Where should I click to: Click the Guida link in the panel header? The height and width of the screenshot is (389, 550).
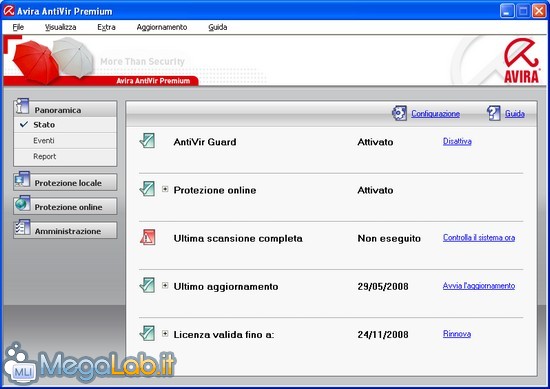click(515, 114)
